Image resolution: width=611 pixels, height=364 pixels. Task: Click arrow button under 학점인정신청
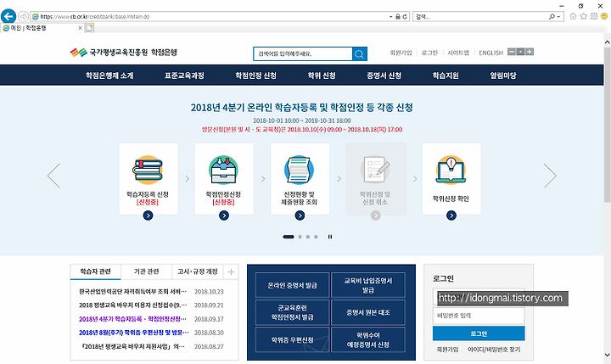coord(224,216)
